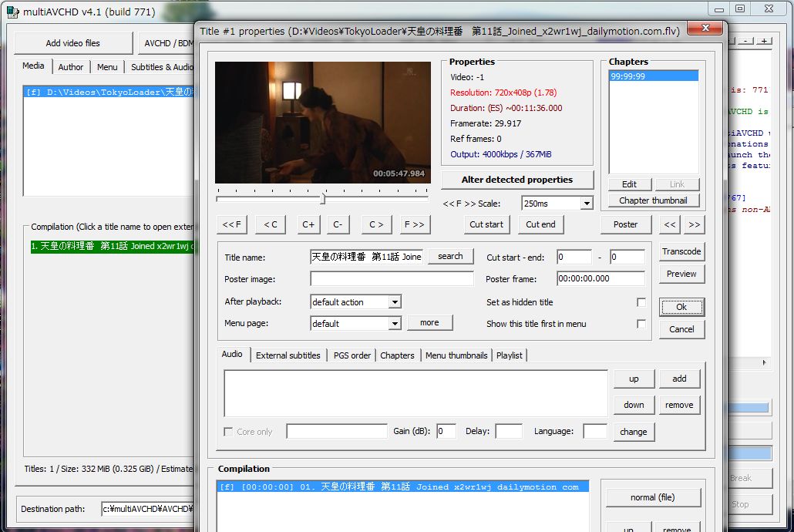
Task: Click the Language input field
Action: pos(595,431)
